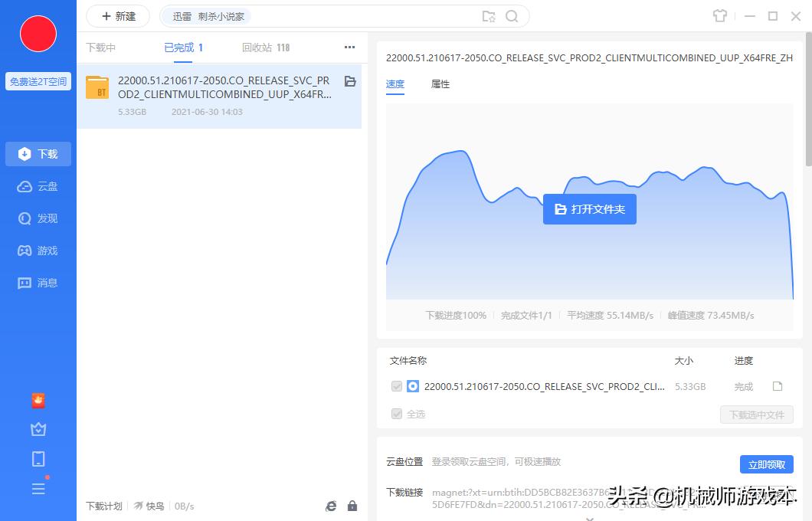The width and height of the screenshot is (812, 521).
Task: Click the crown VIP membership icon
Action: click(x=38, y=429)
